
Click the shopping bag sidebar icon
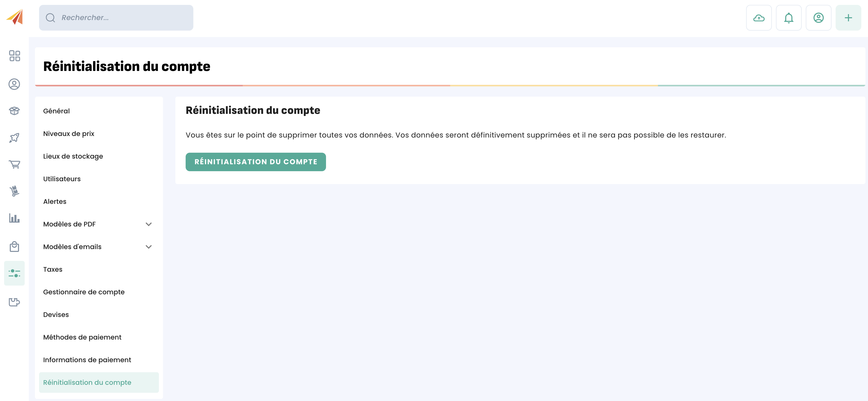pyautogui.click(x=14, y=246)
